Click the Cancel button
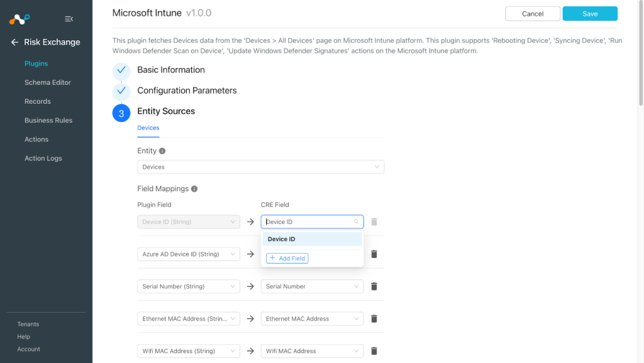Screen dimensions: 644x363 pyautogui.click(x=533, y=14)
